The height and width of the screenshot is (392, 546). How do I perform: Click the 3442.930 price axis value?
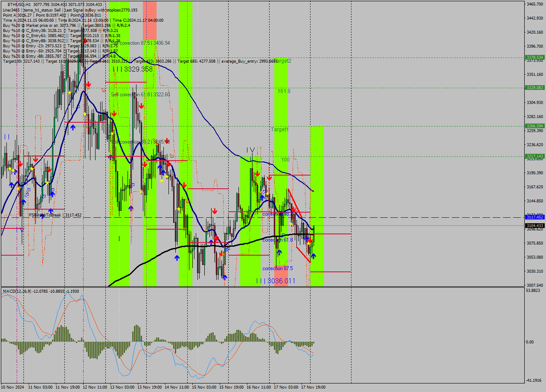coord(534,18)
